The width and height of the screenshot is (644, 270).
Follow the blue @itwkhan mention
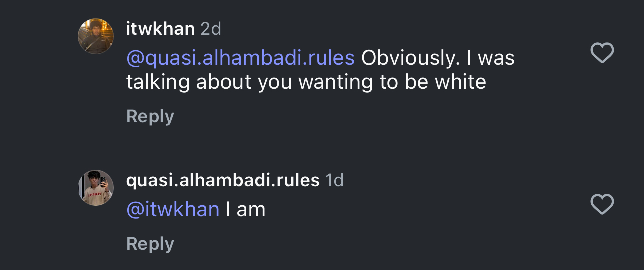(173, 209)
